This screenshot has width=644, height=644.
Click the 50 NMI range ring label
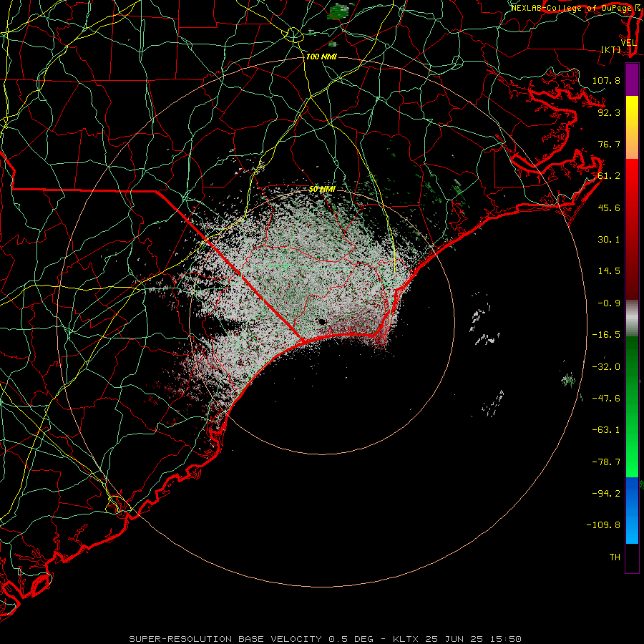[x=322, y=189]
